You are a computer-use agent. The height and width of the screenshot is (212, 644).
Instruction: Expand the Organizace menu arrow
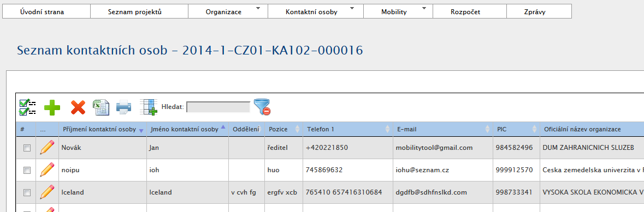coord(258,8)
